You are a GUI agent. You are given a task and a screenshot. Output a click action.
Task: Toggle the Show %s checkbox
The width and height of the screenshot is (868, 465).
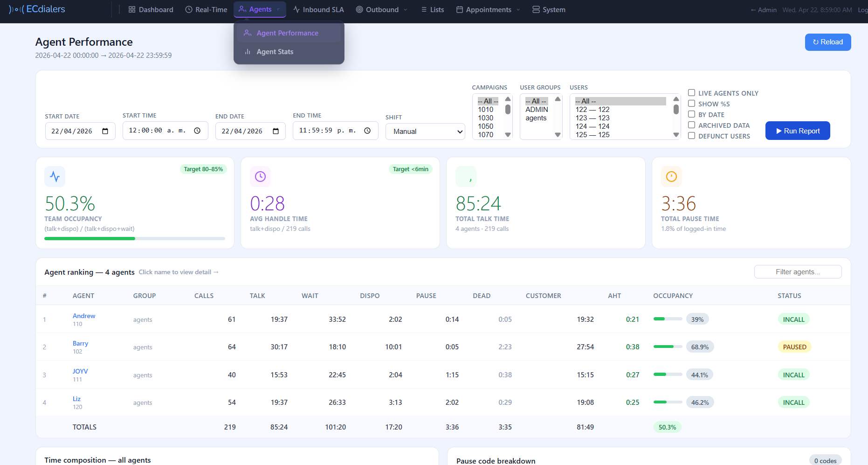pyautogui.click(x=692, y=104)
